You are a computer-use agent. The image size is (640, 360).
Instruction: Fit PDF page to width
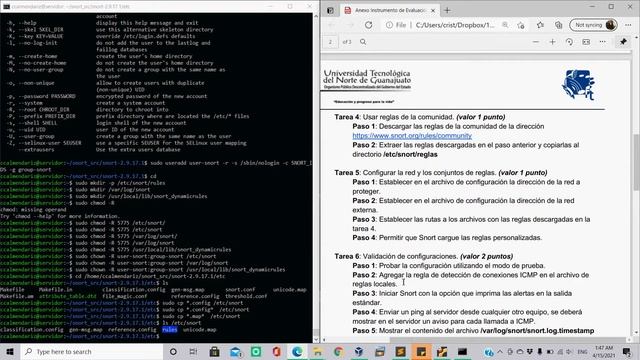586,42
